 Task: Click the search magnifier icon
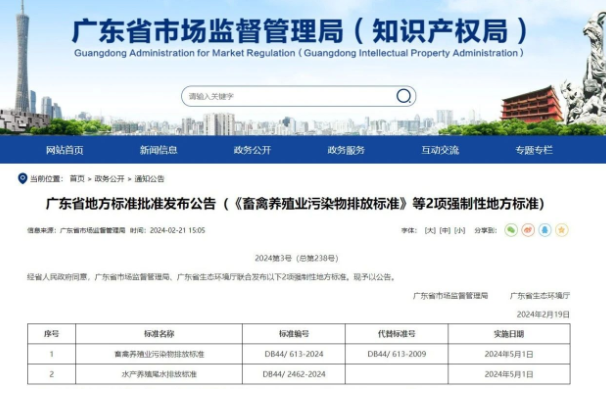click(403, 96)
